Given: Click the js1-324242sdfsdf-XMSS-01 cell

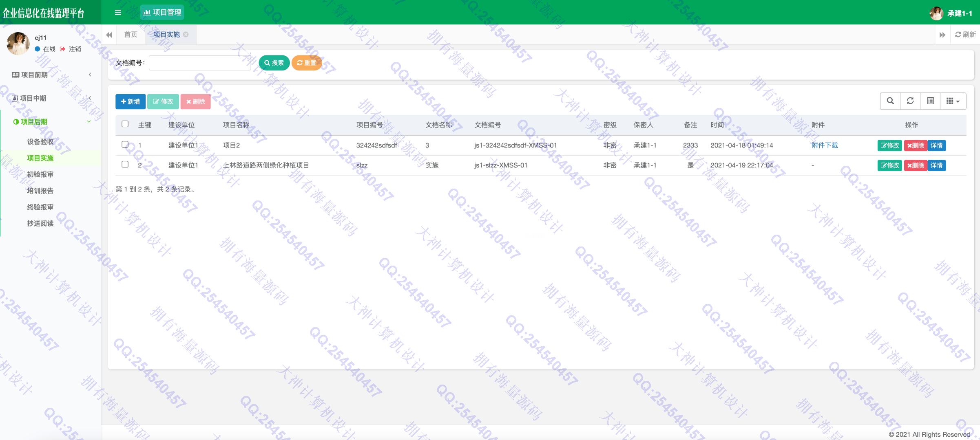Looking at the screenshot, I should pos(515,145).
